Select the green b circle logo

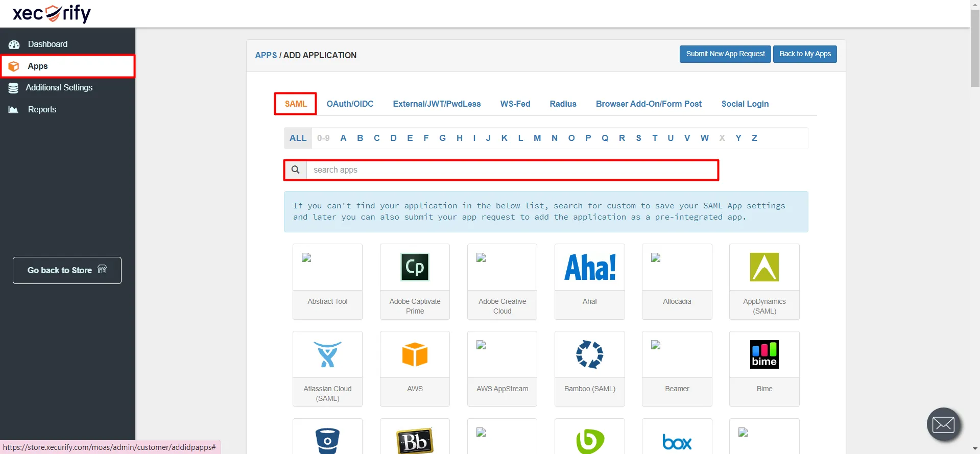[590, 441]
